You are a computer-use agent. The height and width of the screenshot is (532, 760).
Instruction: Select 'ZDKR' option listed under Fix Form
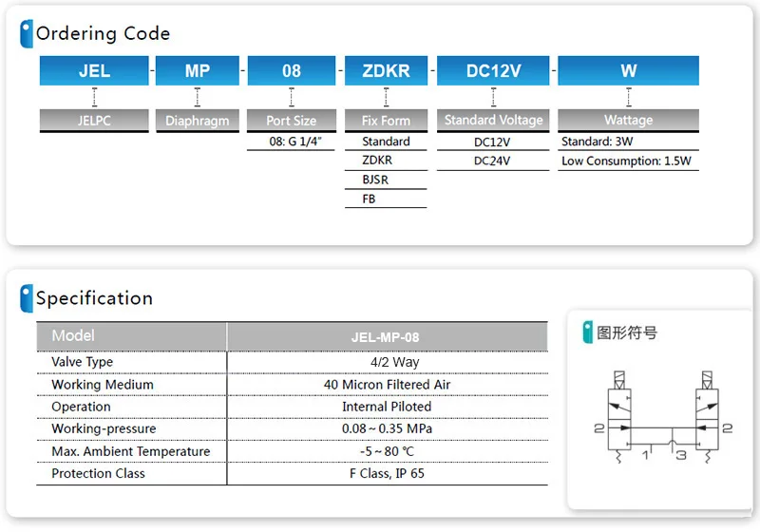tap(377, 161)
